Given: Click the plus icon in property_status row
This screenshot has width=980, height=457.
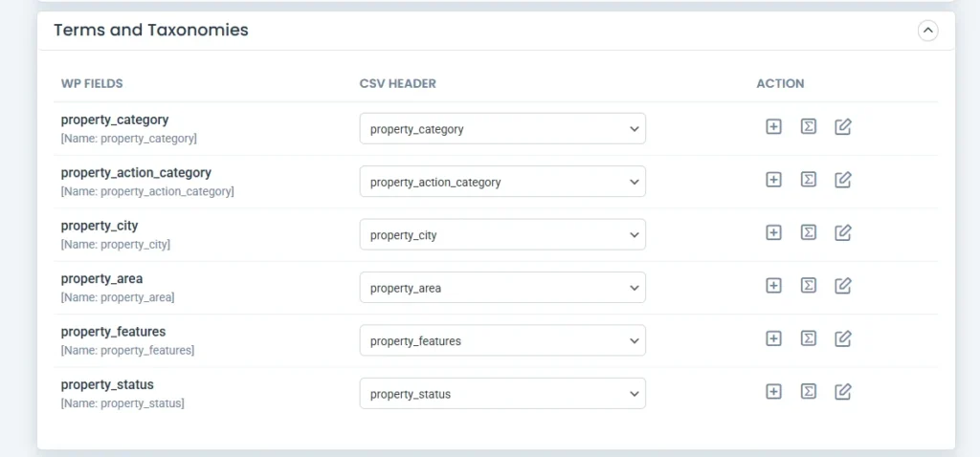Looking at the screenshot, I should (x=774, y=391).
